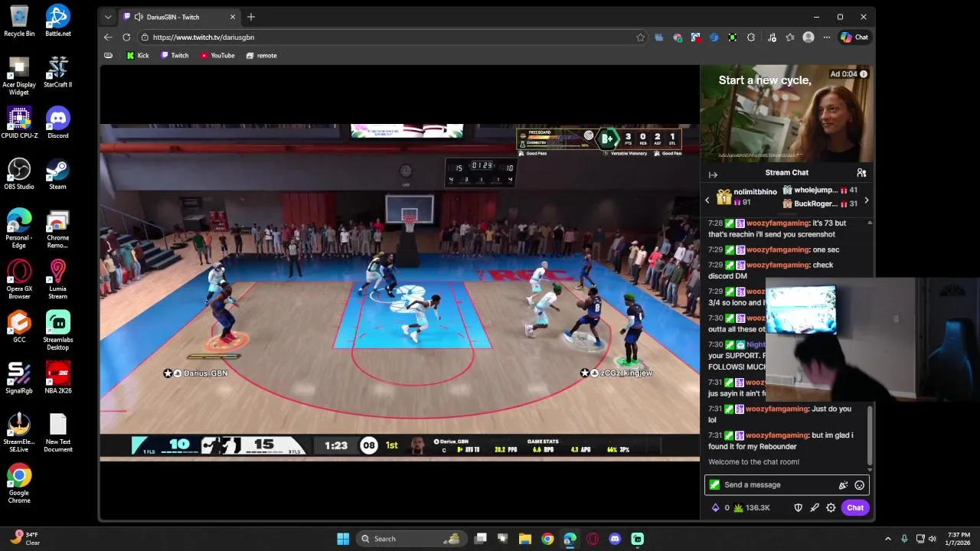Open the chat community users list

pos(861,173)
